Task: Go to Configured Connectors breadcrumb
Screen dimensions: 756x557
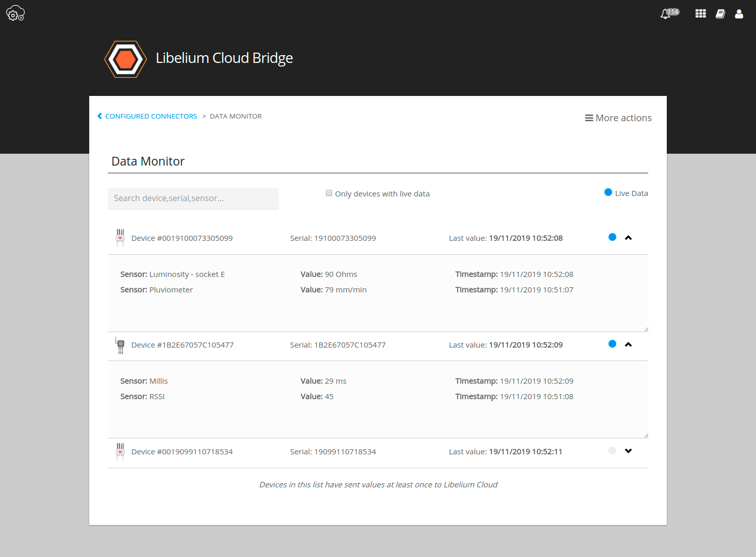Action: click(151, 117)
